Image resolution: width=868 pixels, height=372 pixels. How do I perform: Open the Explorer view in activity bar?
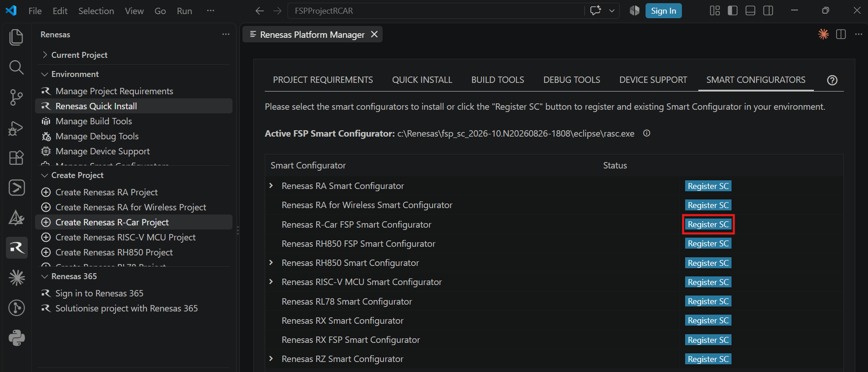pyautogui.click(x=16, y=37)
